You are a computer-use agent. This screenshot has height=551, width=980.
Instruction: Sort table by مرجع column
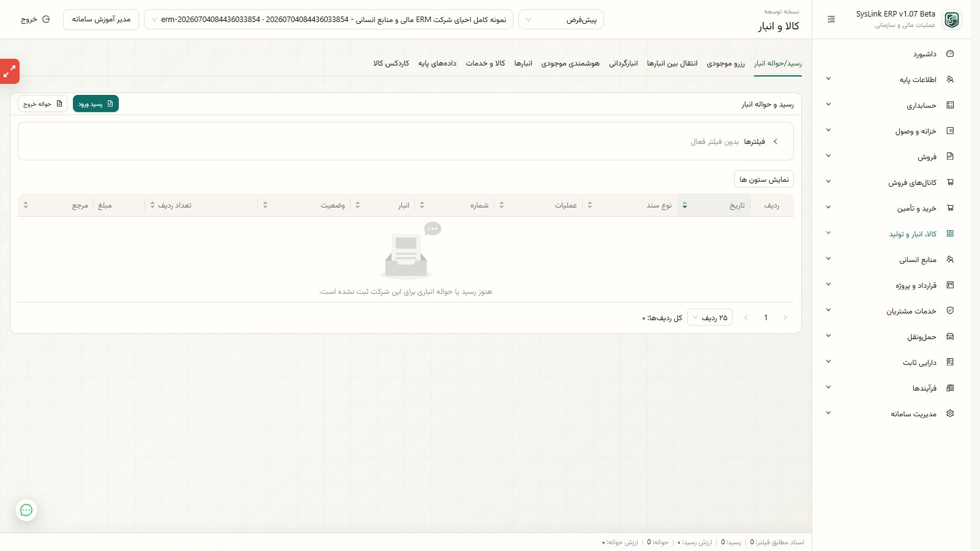pos(55,205)
